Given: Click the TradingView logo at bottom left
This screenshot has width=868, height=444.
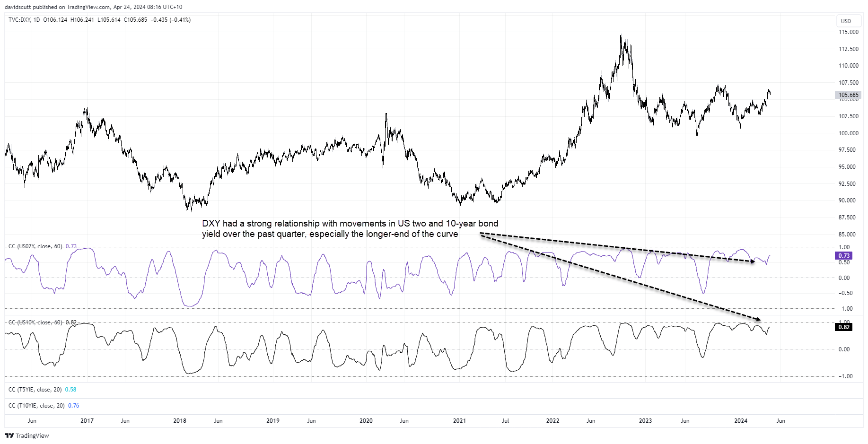Looking at the screenshot, I should (x=27, y=435).
